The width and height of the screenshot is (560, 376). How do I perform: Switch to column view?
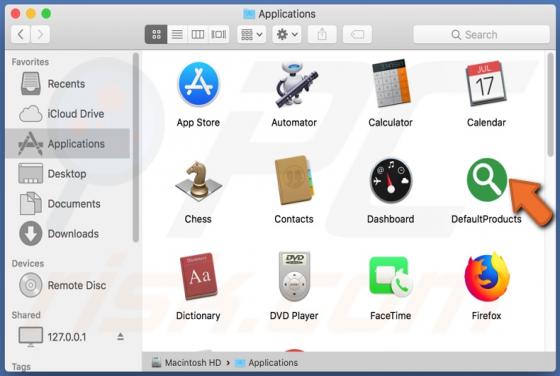(x=198, y=34)
